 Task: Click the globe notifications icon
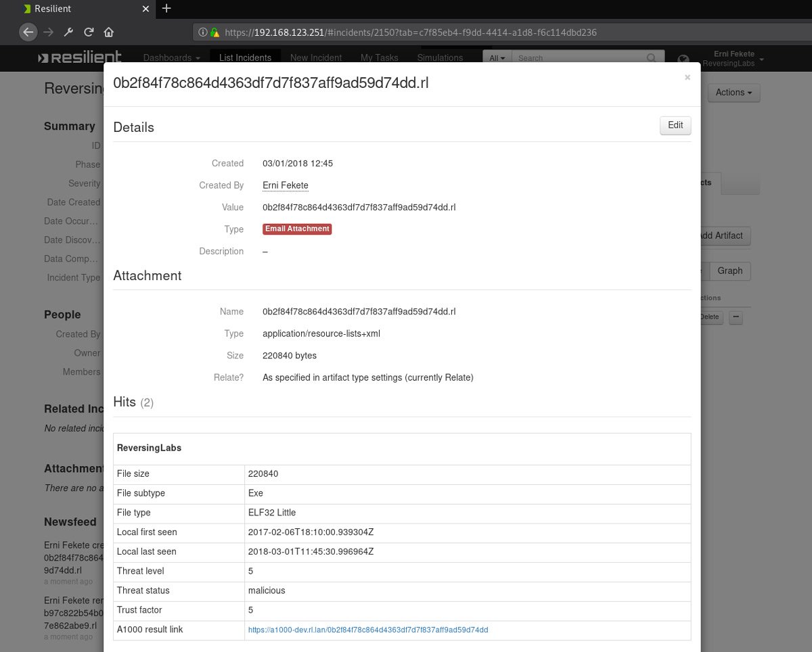point(683,60)
